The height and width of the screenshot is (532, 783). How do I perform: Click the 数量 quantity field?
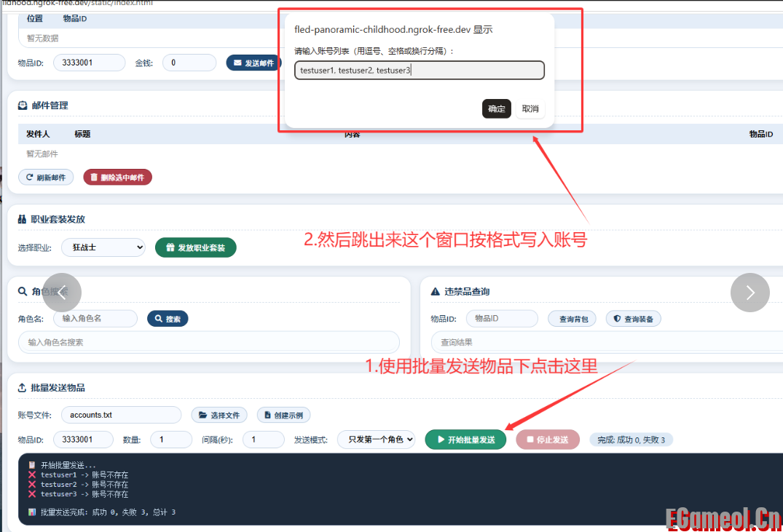(171, 440)
